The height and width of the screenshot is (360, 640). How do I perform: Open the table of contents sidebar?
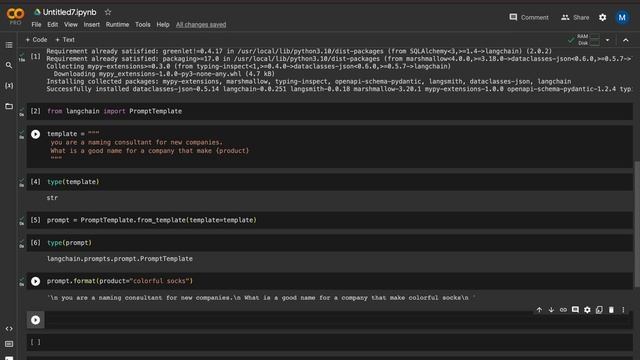pyautogui.click(x=9, y=45)
